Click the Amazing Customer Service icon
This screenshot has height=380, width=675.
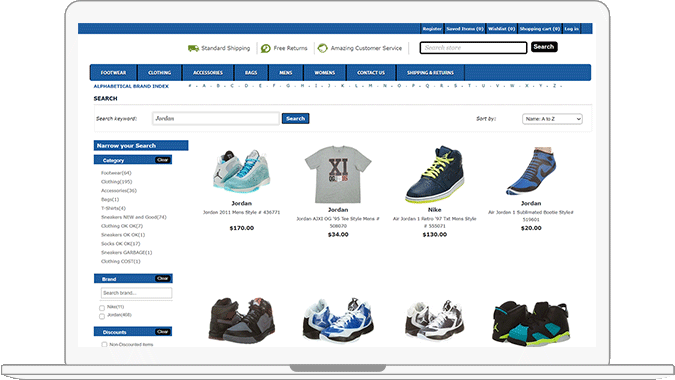[x=322, y=48]
